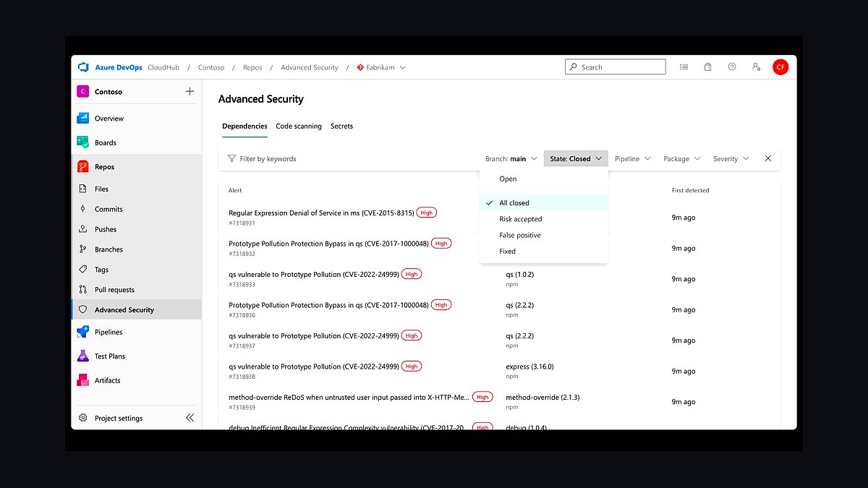
Task: Click the plus icon next to Contoso
Action: (x=190, y=92)
